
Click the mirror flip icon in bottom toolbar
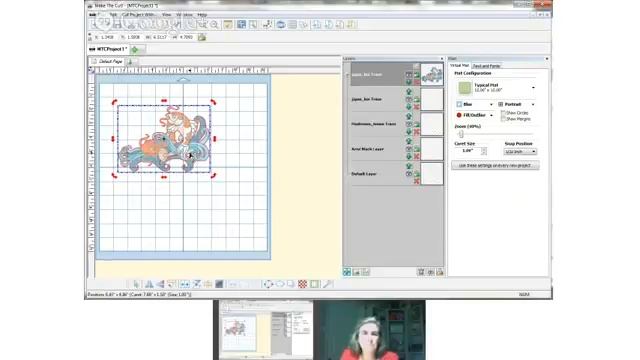click(149, 284)
